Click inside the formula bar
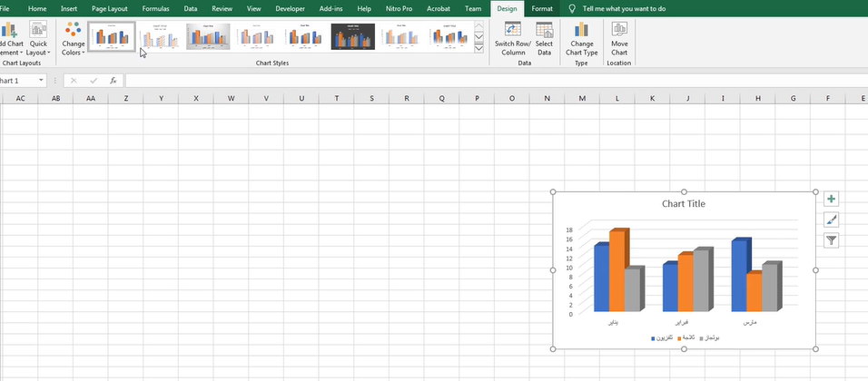The width and height of the screenshot is (868, 381). [x=496, y=81]
